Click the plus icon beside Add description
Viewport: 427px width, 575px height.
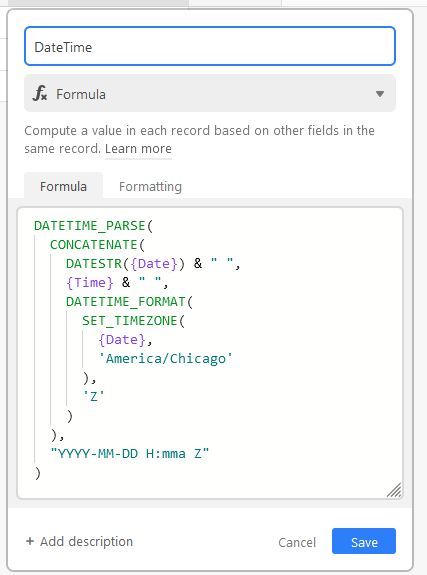click(x=30, y=541)
